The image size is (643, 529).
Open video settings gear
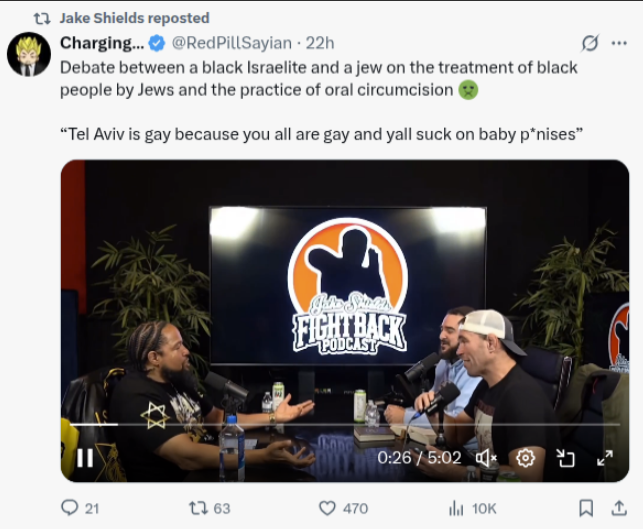(525, 458)
